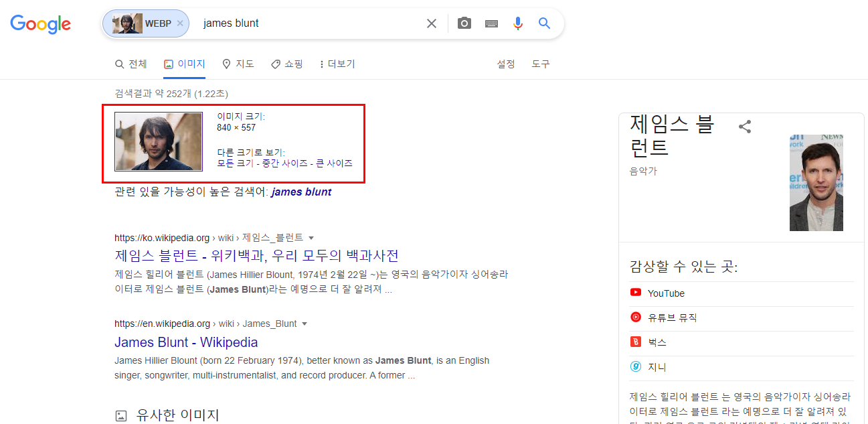Open 유튜브 뮤직 listening link
868x424 pixels.
click(672, 317)
